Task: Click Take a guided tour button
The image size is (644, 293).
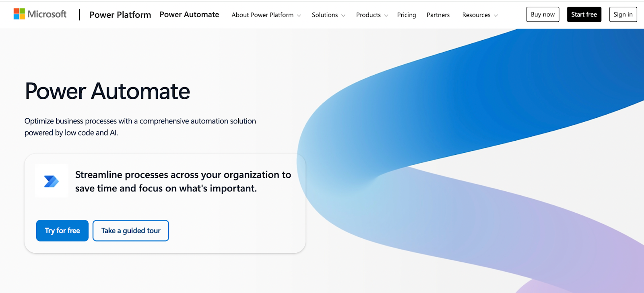Action: [131, 231]
